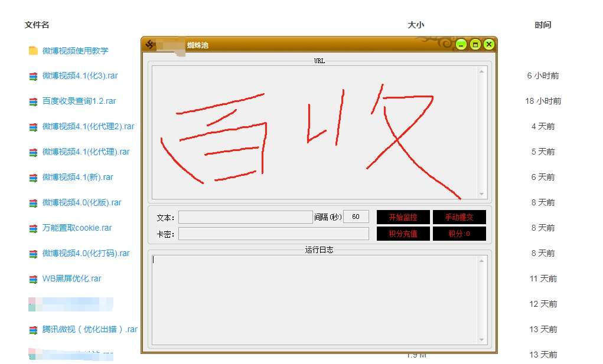Click the 积分:0 button

pos(459,234)
